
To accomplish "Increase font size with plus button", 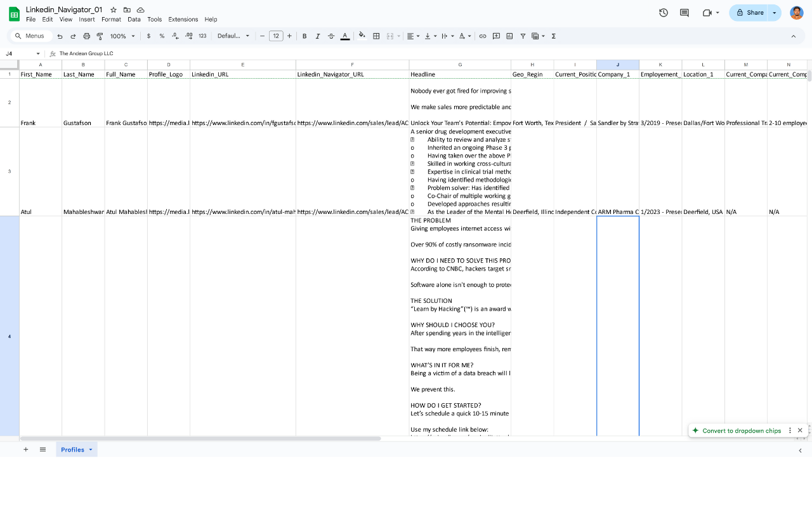I will (x=289, y=36).
